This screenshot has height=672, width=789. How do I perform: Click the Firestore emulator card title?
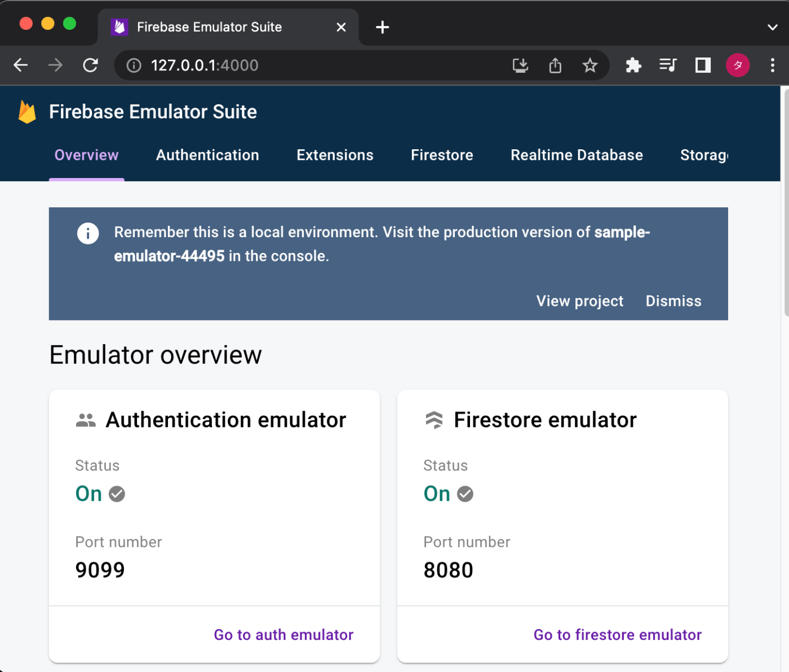546,420
